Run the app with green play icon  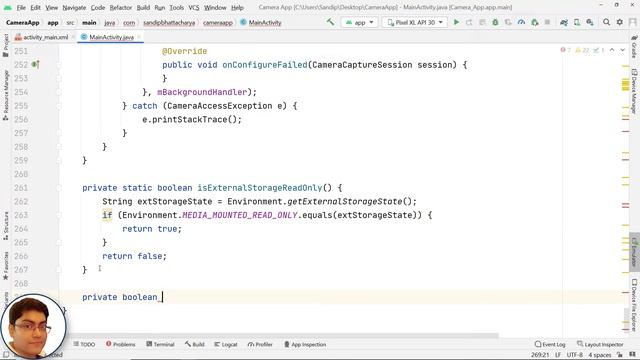[x=456, y=22]
